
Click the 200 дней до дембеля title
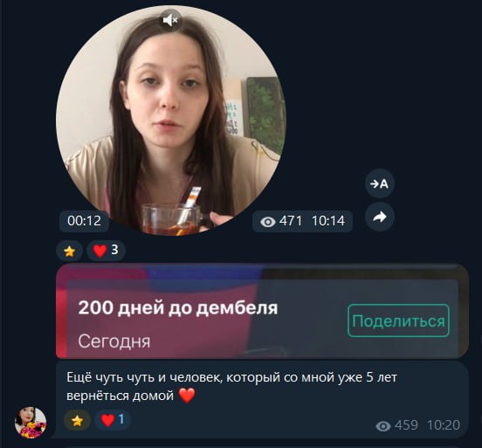pos(177,307)
